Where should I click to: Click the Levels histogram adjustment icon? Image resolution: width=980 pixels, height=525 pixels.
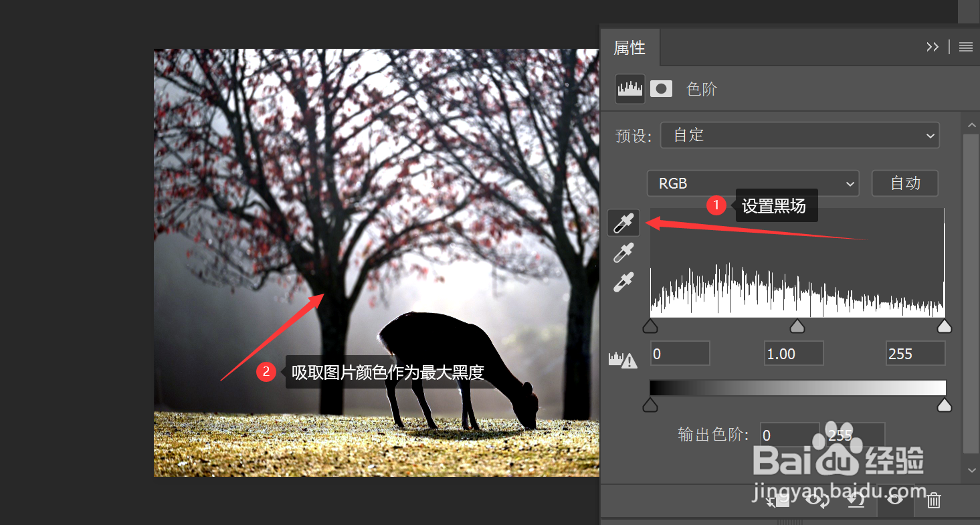click(630, 89)
